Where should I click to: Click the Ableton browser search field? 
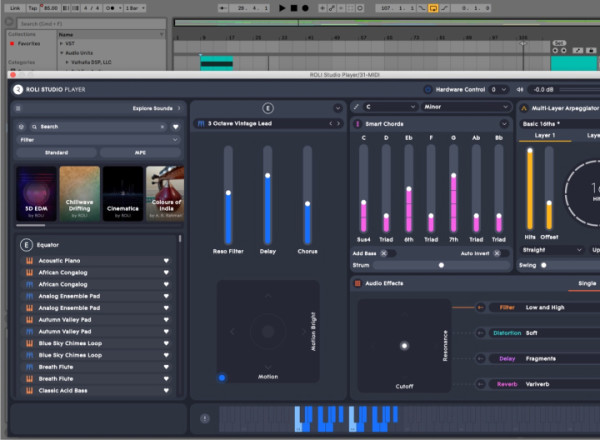coord(92,24)
